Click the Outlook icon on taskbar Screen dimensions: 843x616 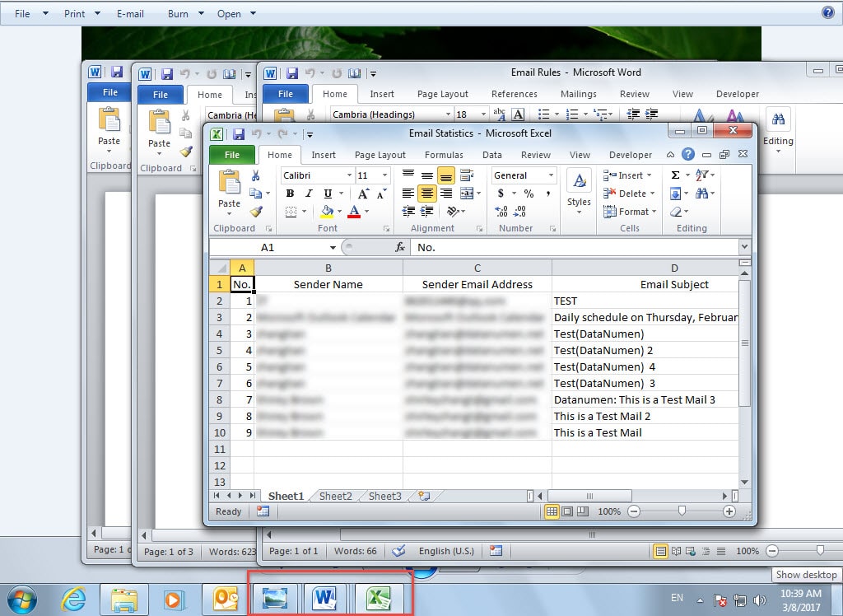(x=226, y=599)
